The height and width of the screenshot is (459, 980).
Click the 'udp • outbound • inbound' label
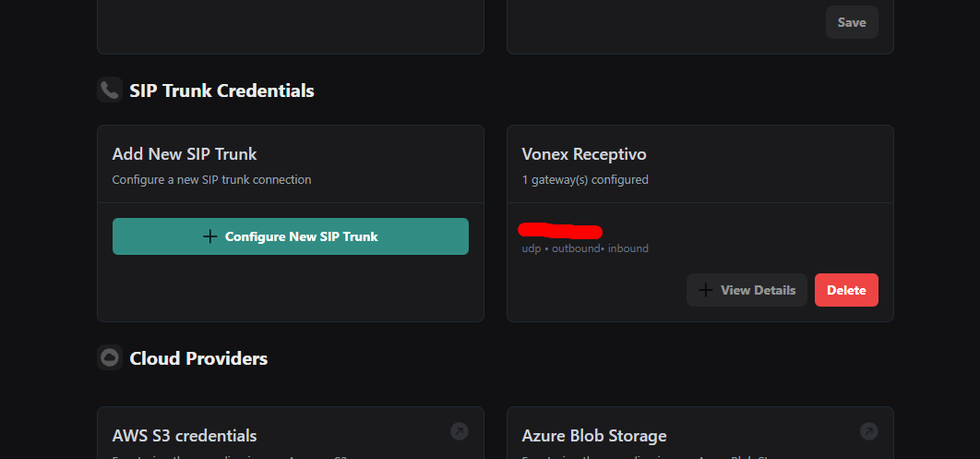point(585,248)
